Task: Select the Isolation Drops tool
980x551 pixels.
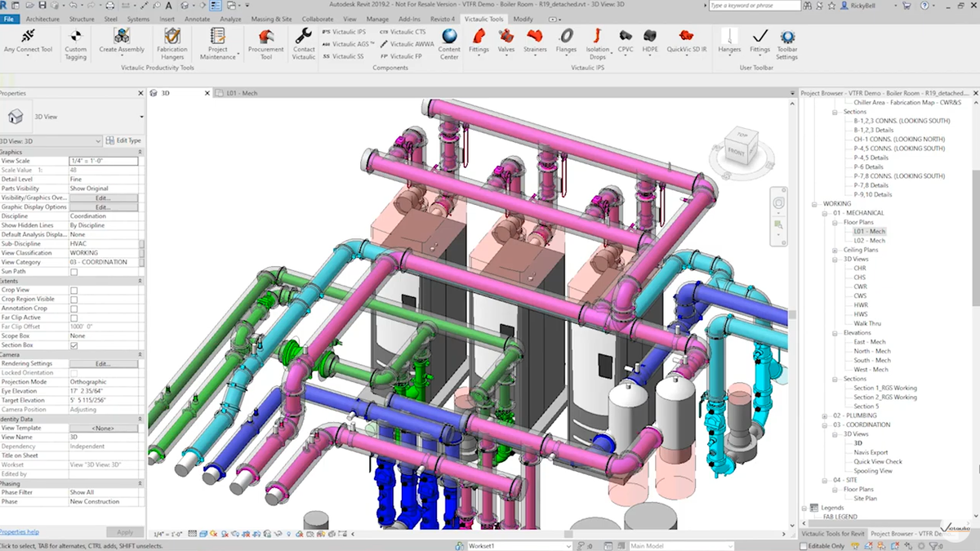Action: (597, 44)
